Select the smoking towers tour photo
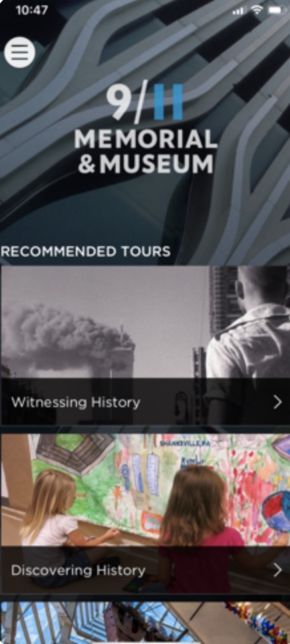This screenshot has height=644, width=290. 145,345
